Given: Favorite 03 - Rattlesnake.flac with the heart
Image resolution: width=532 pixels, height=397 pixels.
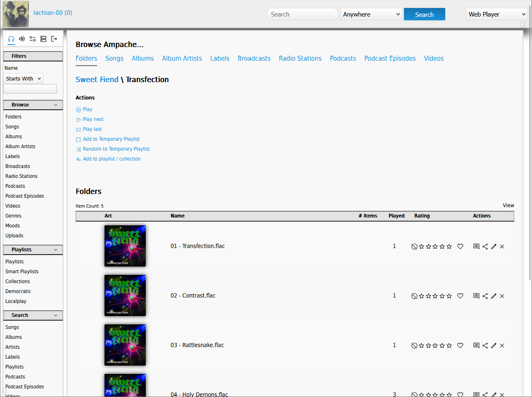Looking at the screenshot, I should 460,345.
